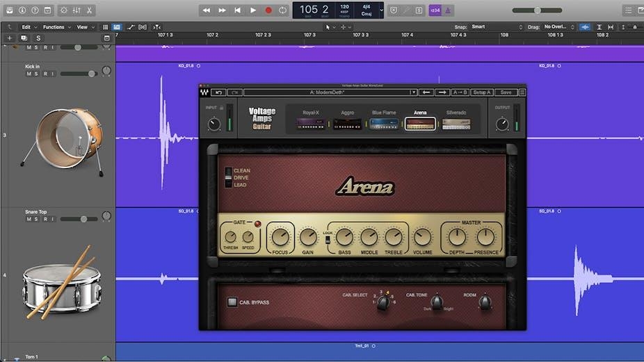Choose the Silverado amp thumbnail
The width and height of the screenshot is (644, 362).
pyautogui.click(x=456, y=123)
